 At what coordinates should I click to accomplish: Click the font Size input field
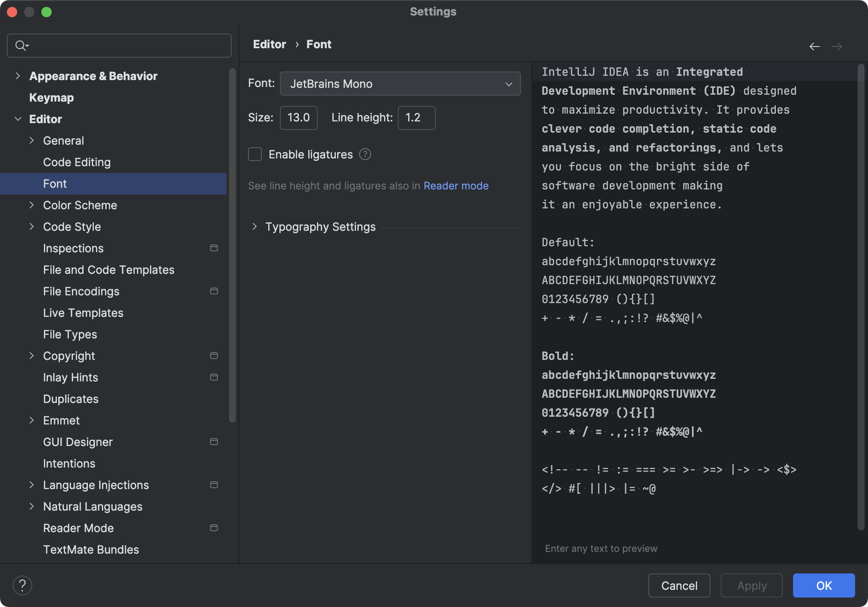click(298, 118)
